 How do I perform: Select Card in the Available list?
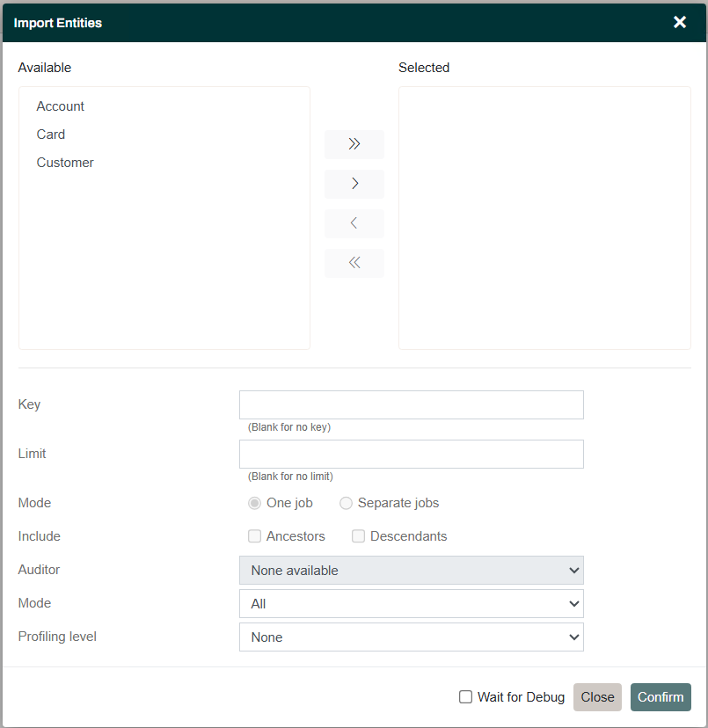coord(50,134)
